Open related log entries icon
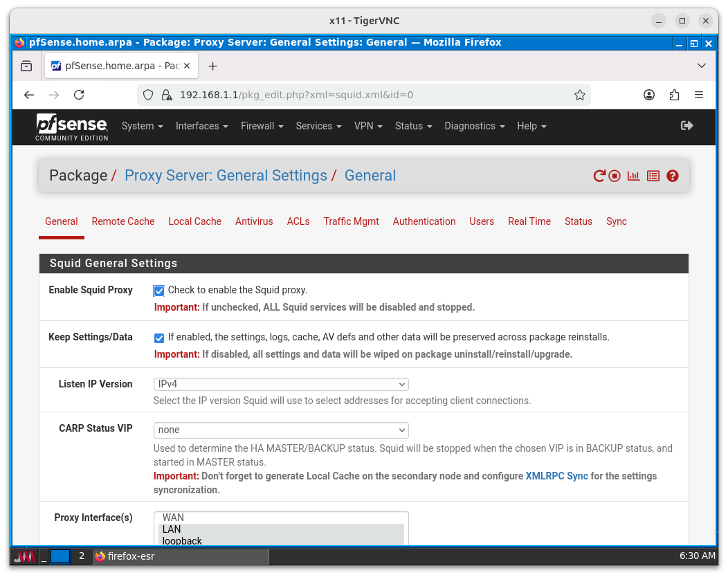Screen dimensions: 728x577 point(653,176)
